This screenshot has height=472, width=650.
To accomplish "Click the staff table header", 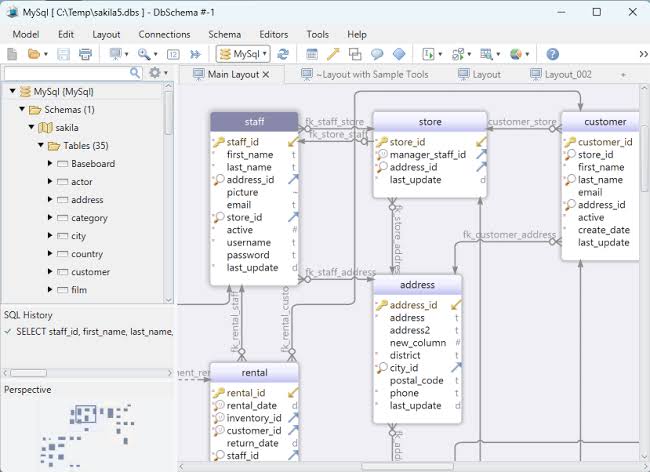I will 254,122.
